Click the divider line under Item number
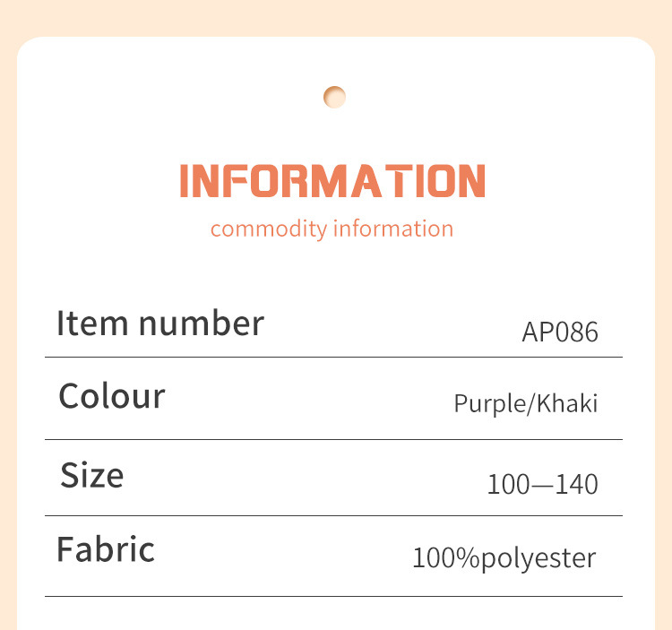 coord(333,357)
